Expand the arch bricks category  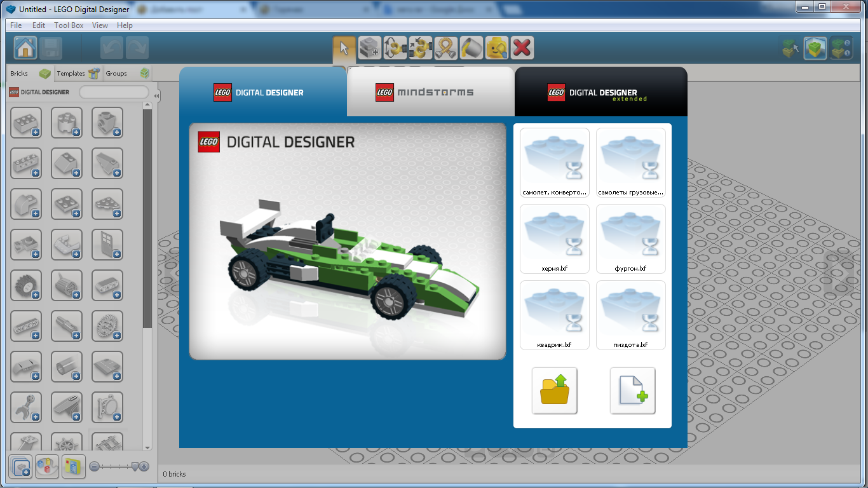(x=26, y=204)
